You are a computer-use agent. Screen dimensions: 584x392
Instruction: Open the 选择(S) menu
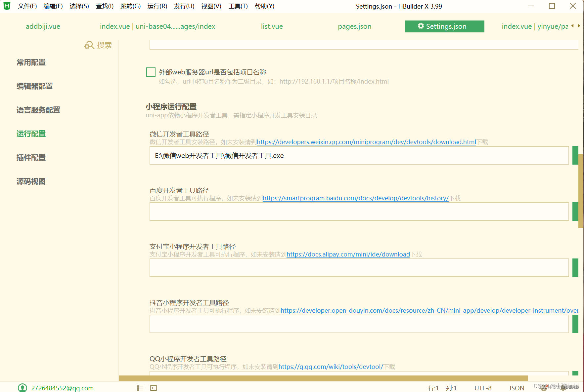(79, 6)
